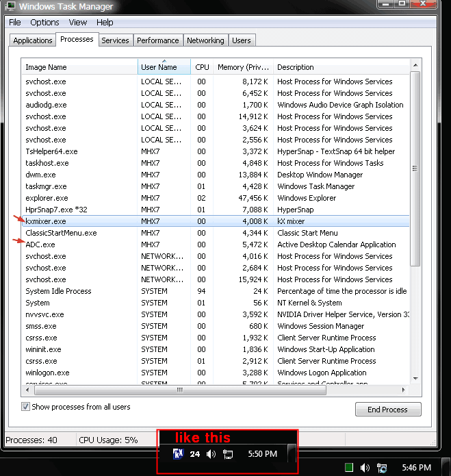Image resolution: width=451 pixels, height=476 pixels.
Task: Click the speaker volume icon in the inset
Action: tap(211, 454)
